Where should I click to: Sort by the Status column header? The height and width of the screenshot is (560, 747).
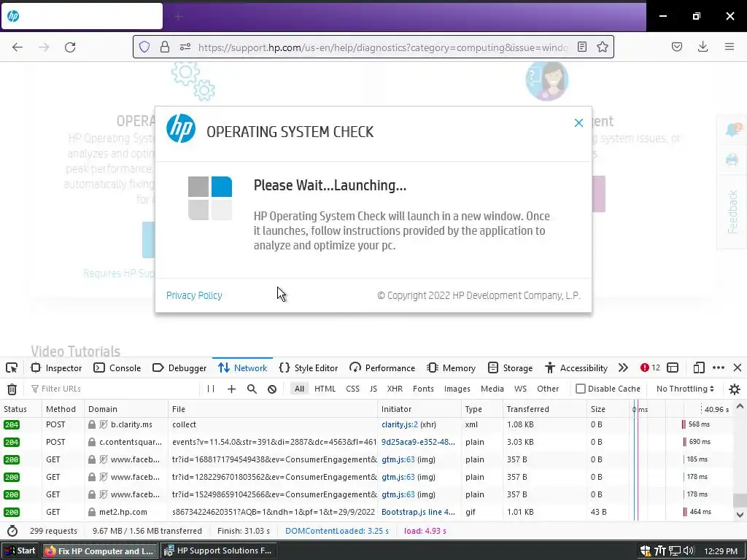coord(21,409)
